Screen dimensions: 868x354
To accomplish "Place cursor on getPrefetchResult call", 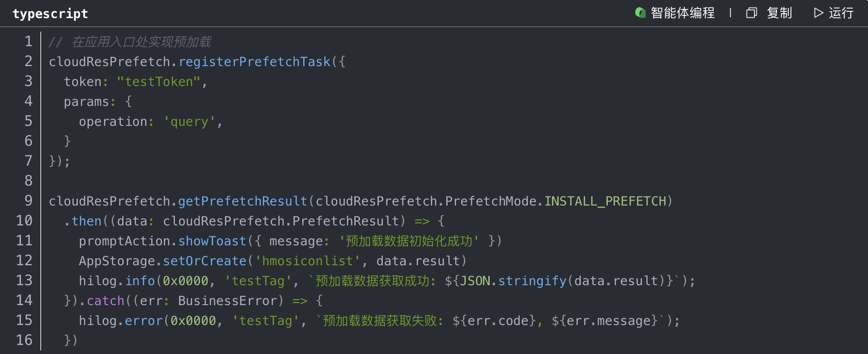I will point(243,201).
